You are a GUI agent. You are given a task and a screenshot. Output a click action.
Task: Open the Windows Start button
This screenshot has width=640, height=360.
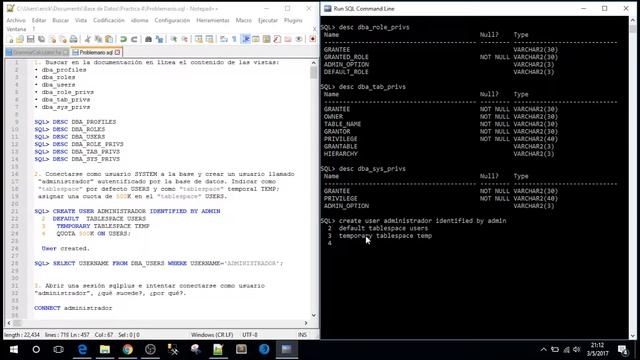[13, 349]
